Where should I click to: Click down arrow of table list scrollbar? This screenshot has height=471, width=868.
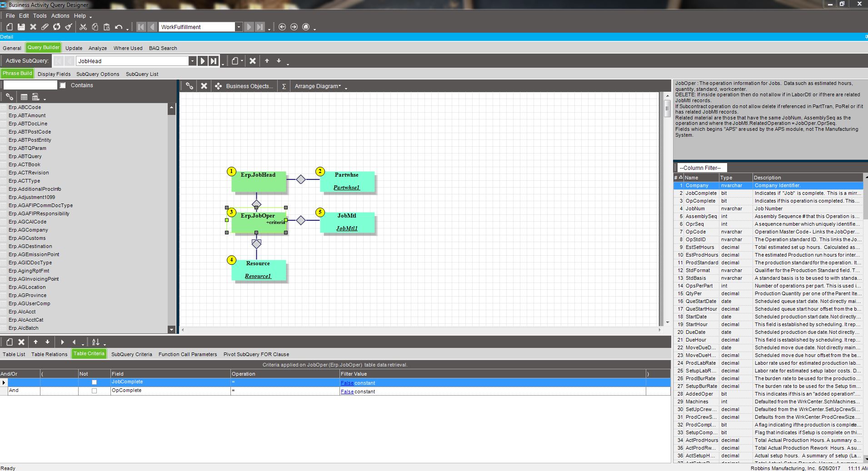(x=171, y=329)
